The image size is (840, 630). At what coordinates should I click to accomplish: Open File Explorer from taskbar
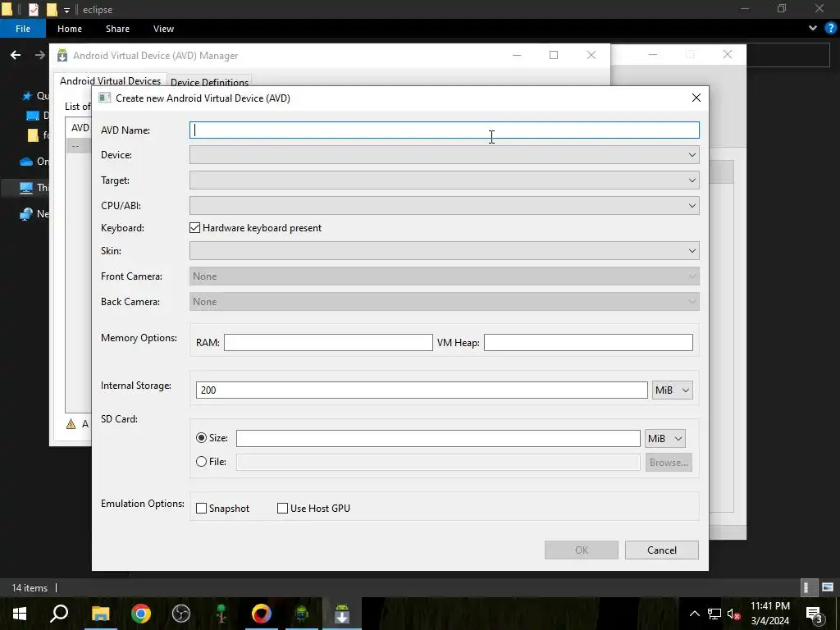[x=100, y=614]
